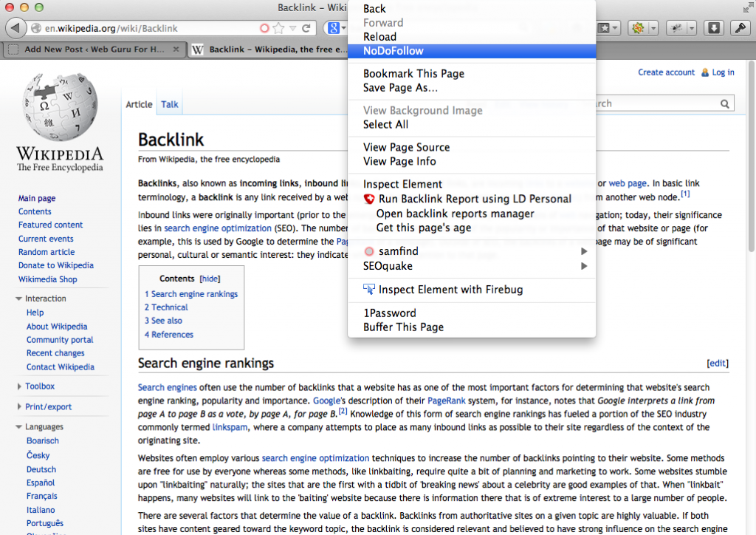Image resolution: width=756 pixels, height=535 pixels.
Task: Click the Deutsch language link
Action: point(41,469)
